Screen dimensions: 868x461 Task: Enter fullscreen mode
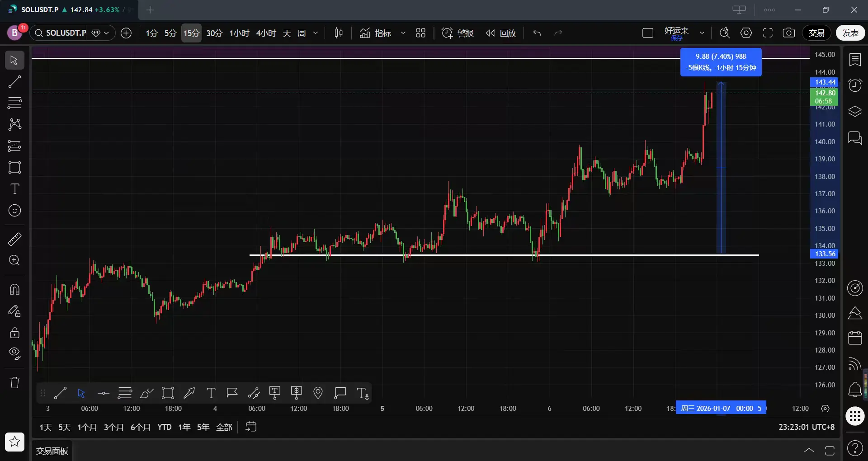(768, 33)
